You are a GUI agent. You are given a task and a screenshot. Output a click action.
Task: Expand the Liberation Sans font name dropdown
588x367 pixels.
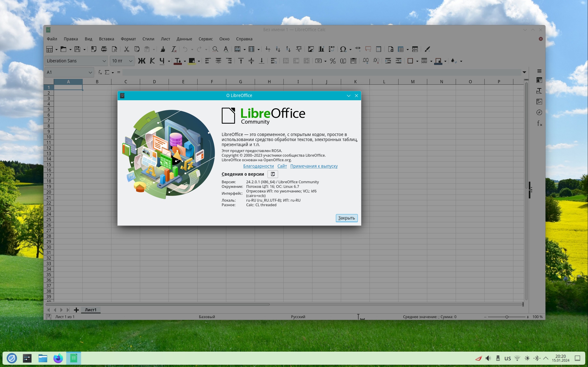(104, 61)
